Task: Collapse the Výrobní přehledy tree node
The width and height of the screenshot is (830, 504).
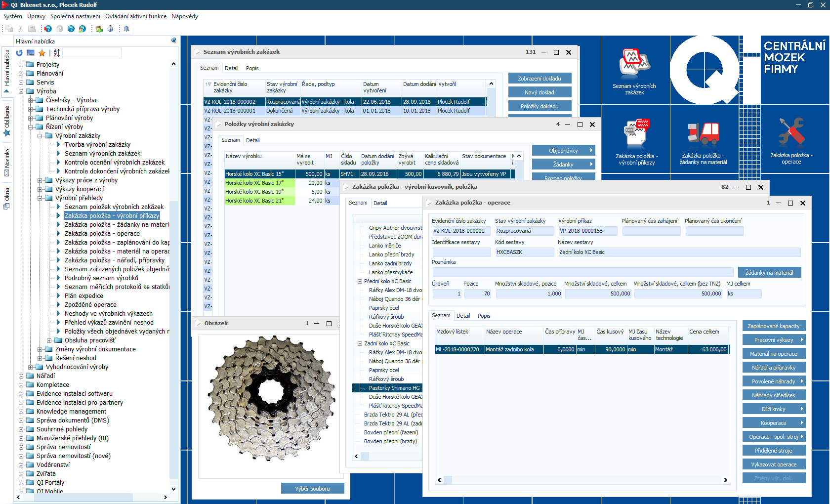Action: (x=40, y=198)
